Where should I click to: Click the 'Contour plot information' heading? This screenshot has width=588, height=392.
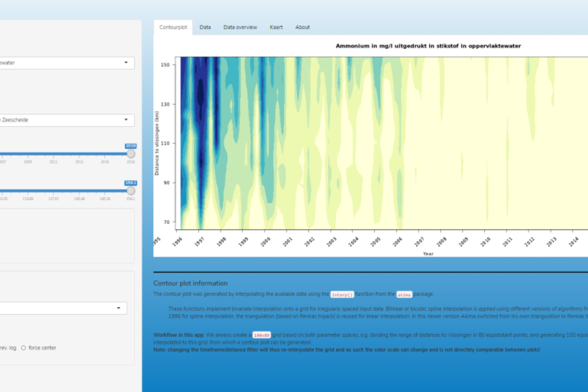190,283
